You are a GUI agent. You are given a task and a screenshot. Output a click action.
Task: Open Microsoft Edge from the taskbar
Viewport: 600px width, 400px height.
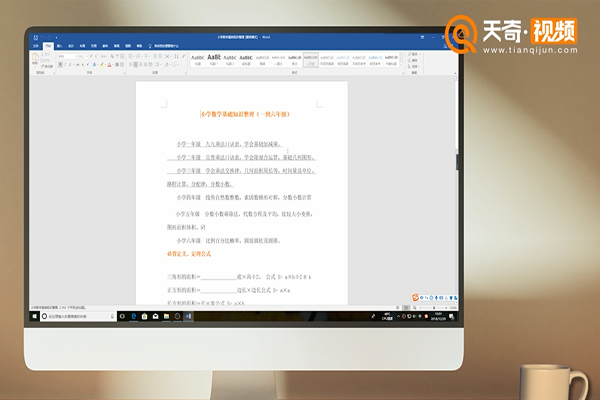(x=134, y=317)
